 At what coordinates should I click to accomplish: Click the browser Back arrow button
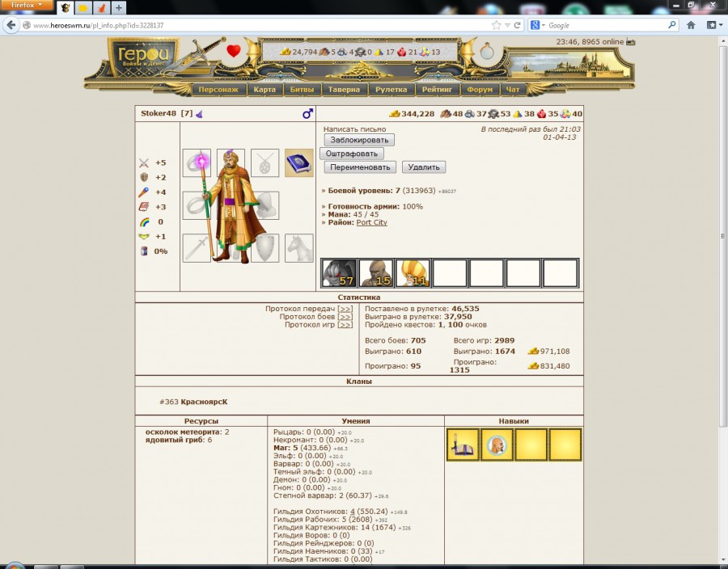point(11,25)
